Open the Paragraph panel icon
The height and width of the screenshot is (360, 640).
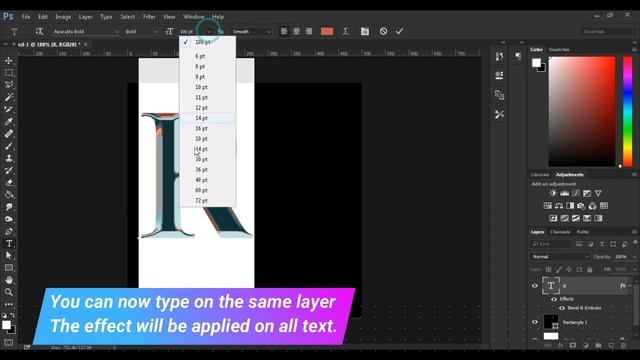coord(518,56)
